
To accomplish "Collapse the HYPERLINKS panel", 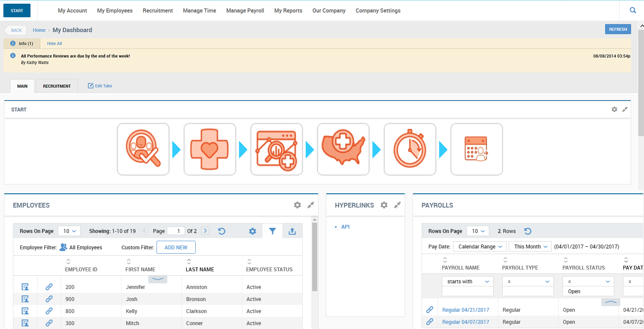I will pos(397,205).
